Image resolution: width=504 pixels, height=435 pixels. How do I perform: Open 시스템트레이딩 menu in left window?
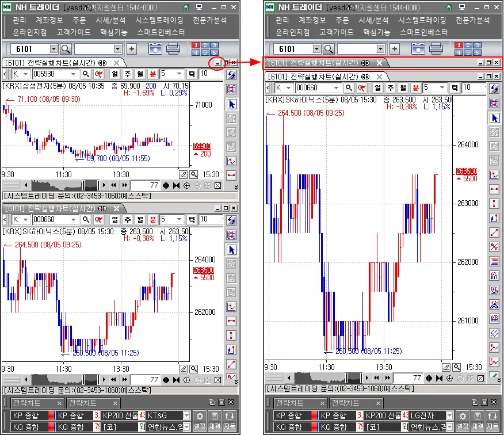159,20
